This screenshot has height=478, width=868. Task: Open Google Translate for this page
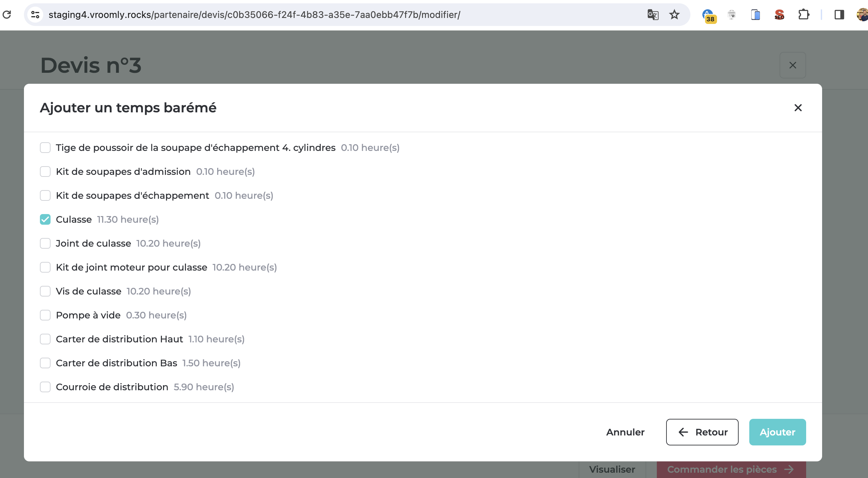[x=653, y=15]
